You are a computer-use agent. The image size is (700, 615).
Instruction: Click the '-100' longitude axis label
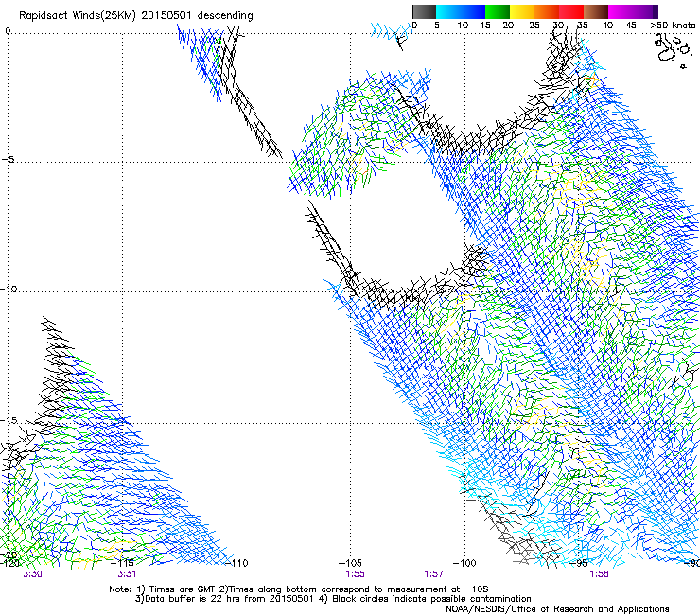pyautogui.click(x=464, y=563)
